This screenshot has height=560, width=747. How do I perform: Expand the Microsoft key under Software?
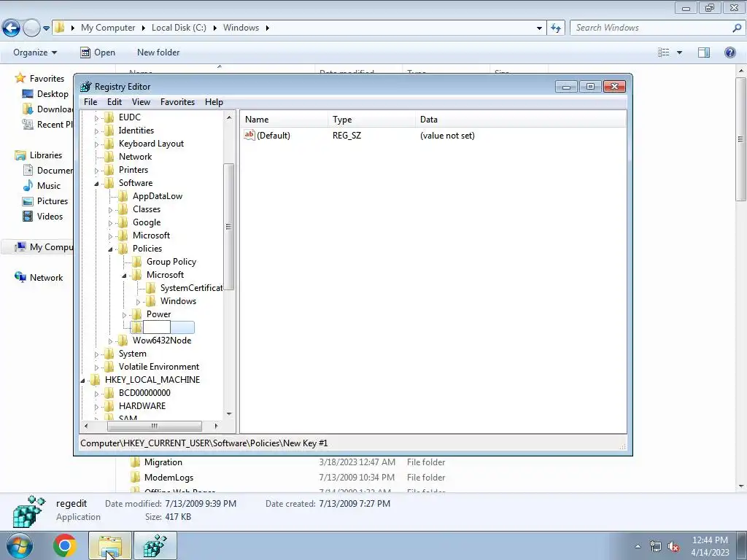pos(111,236)
